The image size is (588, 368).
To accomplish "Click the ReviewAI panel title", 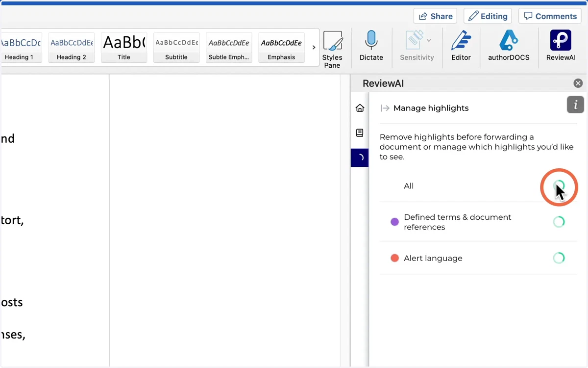I will coord(383,83).
